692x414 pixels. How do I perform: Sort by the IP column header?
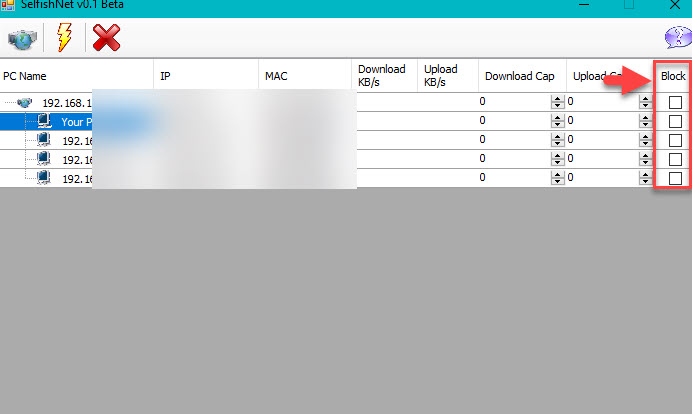pos(206,76)
